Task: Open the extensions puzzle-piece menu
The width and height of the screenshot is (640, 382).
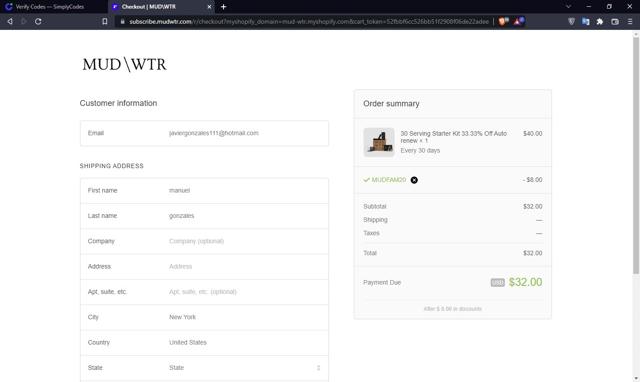Action: click(x=600, y=21)
